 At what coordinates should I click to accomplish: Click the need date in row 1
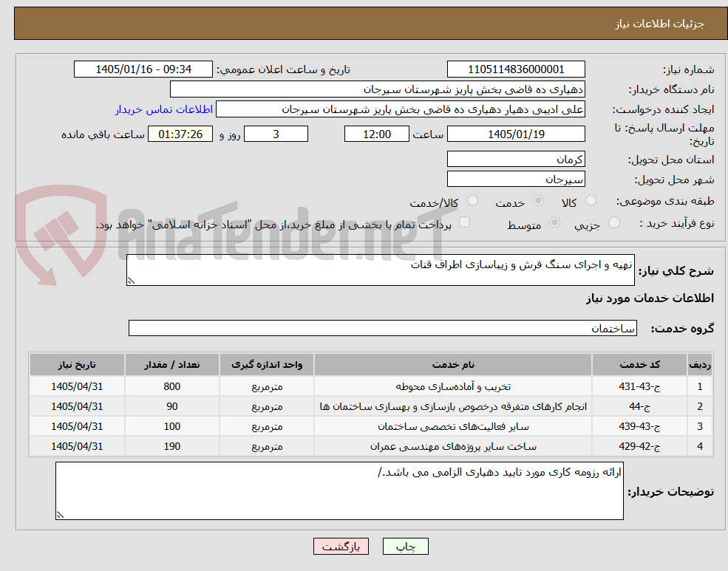click(77, 386)
